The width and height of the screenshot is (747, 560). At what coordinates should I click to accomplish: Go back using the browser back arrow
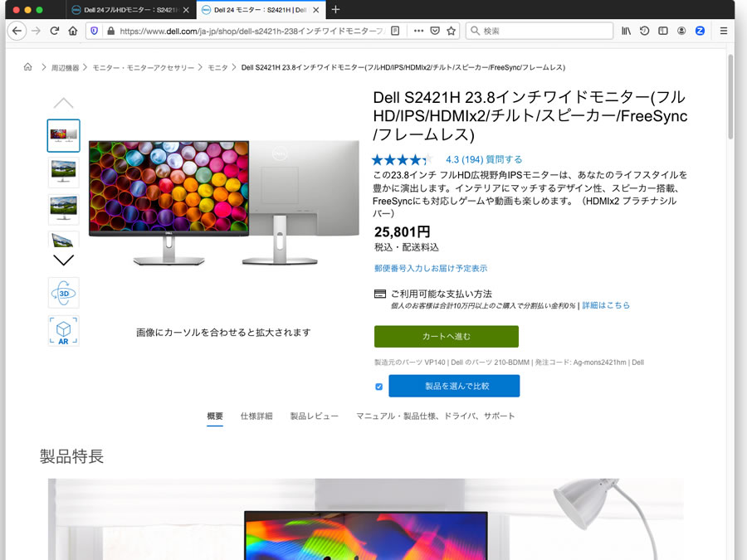tap(17, 31)
